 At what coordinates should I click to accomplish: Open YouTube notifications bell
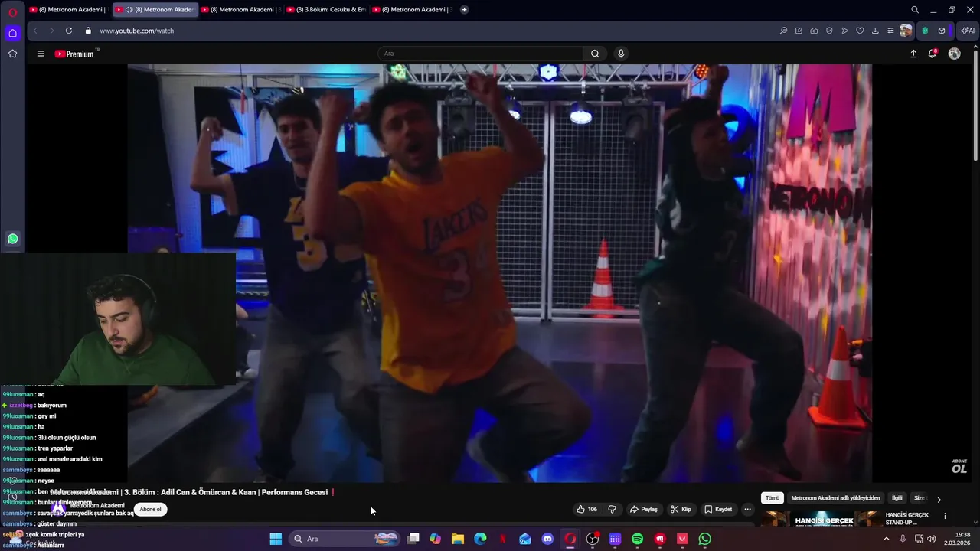933,54
